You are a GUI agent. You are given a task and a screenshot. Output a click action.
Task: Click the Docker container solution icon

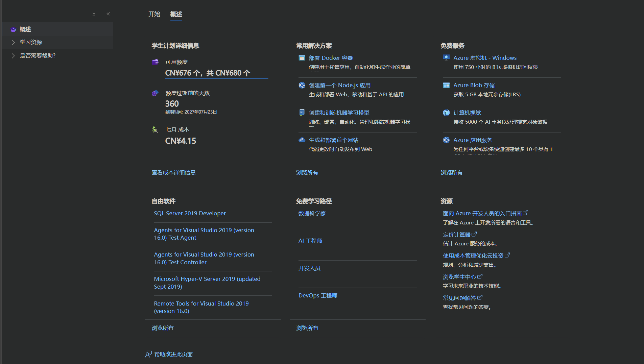pyautogui.click(x=302, y=58)
